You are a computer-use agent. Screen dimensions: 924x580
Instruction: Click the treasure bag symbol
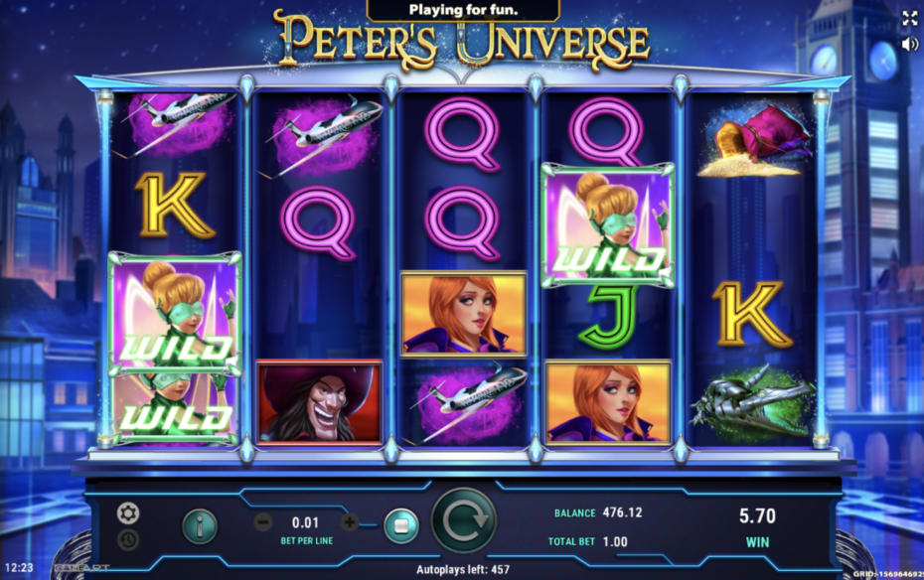point(753,140)
